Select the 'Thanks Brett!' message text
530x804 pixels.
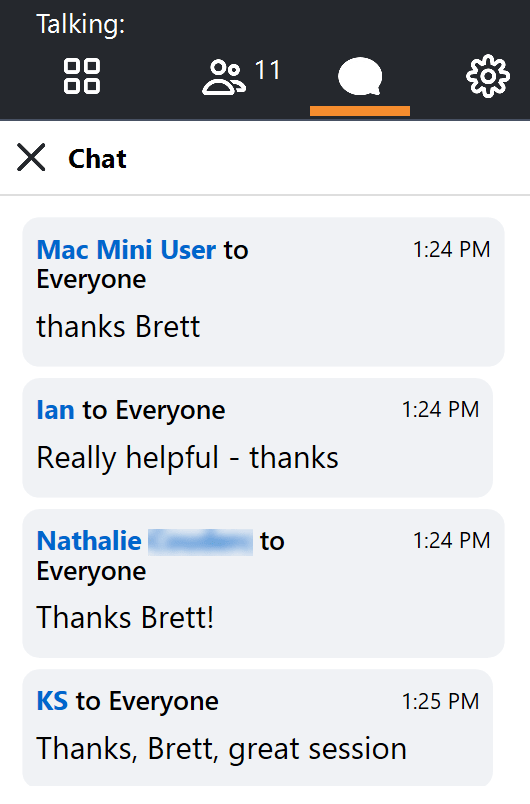tap(125, 617)
